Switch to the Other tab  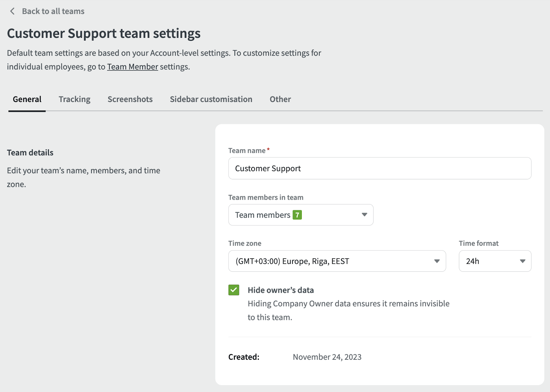(280, 99)
